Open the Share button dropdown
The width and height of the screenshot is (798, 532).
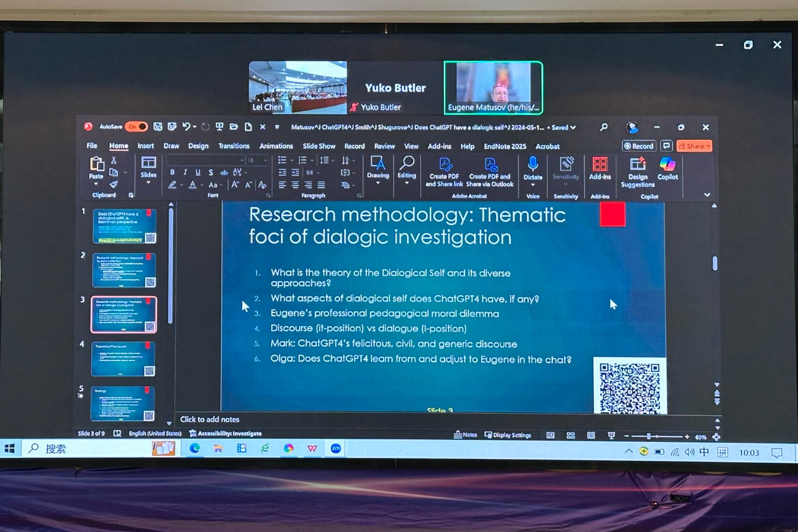(x=708, y=146)
